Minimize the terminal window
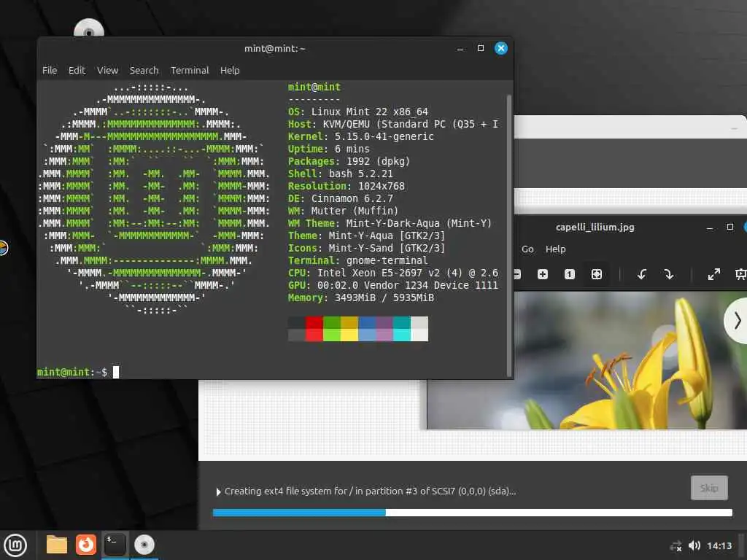This screenshot has width=747, height=560. (x=460, y=48)
